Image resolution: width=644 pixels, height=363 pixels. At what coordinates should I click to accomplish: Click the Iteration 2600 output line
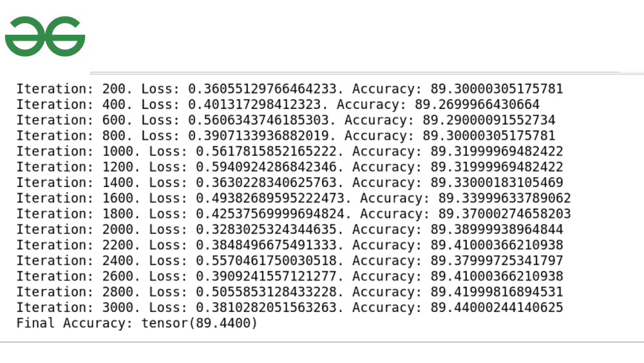tap(290, 277)
